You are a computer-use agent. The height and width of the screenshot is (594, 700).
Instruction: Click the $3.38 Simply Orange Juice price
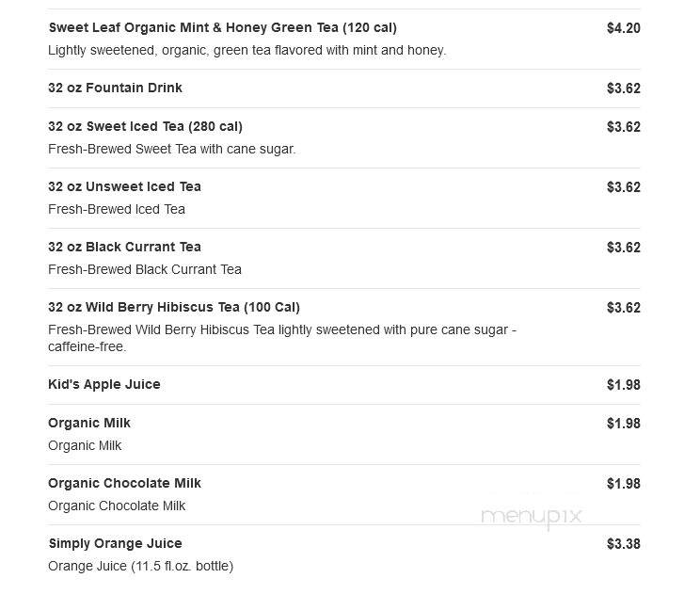pos(623,544)
